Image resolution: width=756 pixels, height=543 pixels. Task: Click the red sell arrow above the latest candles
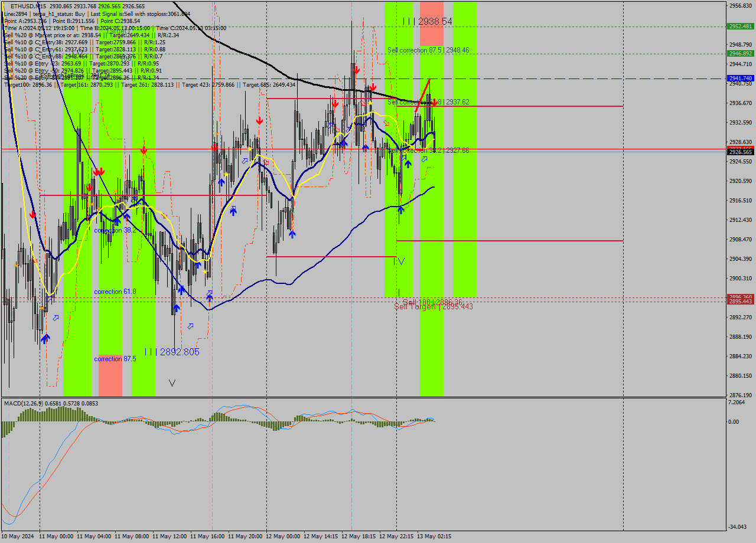(435, 102)
